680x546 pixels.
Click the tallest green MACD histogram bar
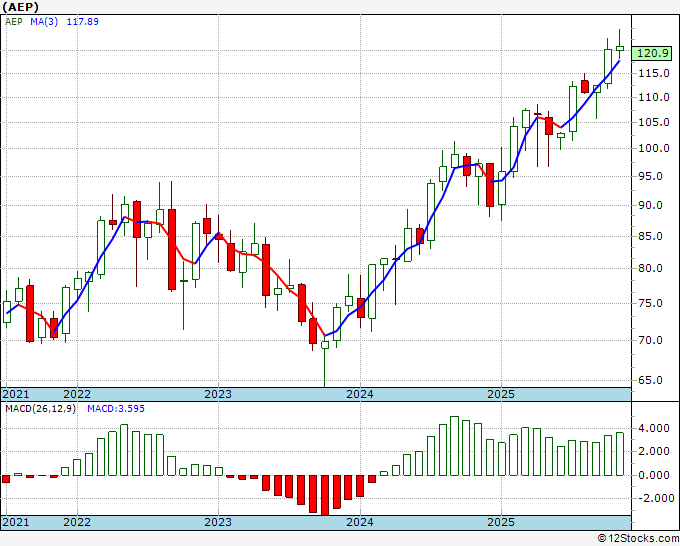tap(454, 446)
